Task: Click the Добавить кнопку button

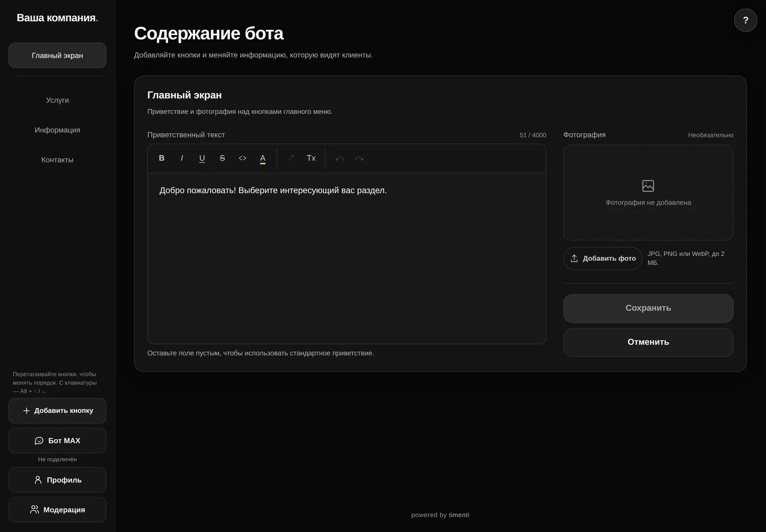Action: [x=57, y=411]
